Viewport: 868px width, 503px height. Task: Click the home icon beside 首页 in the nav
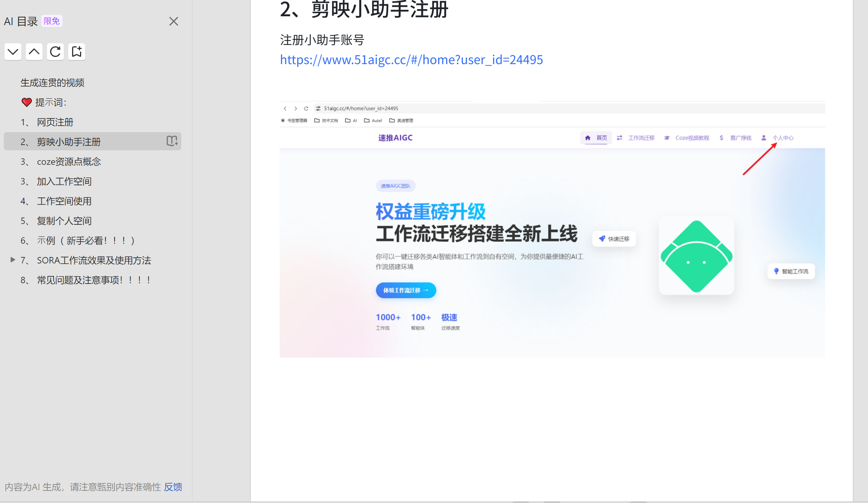point(587,138)
